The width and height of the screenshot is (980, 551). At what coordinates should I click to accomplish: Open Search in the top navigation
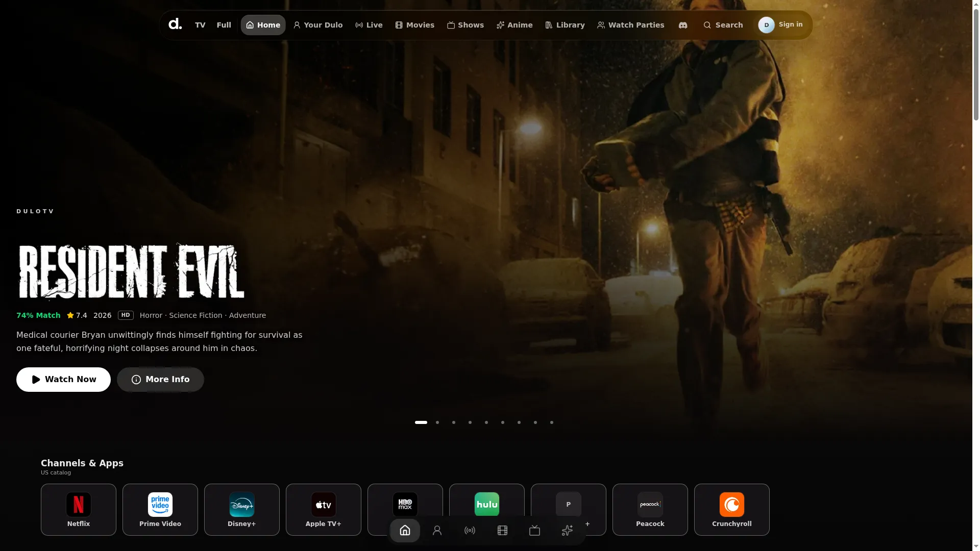pos(723,25)
